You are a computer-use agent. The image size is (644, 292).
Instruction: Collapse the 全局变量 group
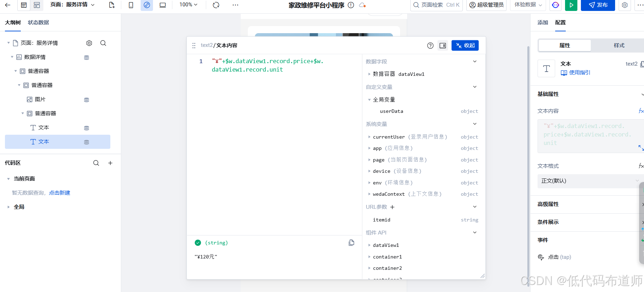pos(369,100)
